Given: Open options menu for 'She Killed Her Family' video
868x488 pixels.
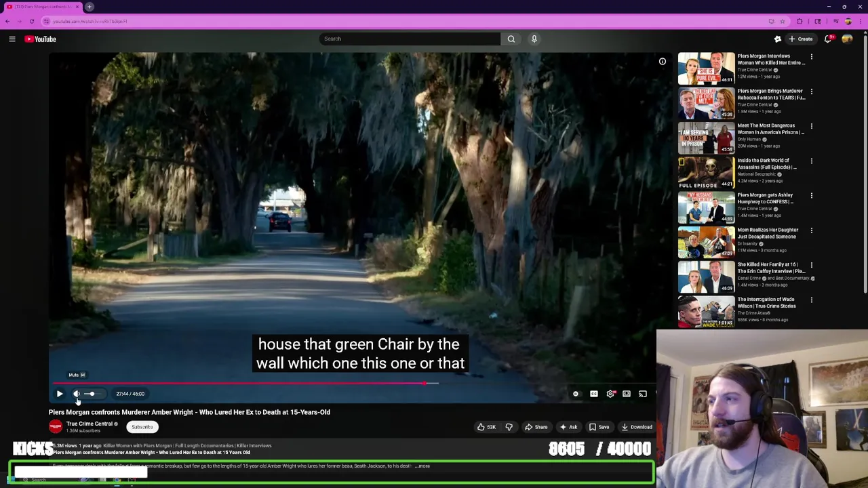Looking at the screenshot, I should tap(812, 265).
